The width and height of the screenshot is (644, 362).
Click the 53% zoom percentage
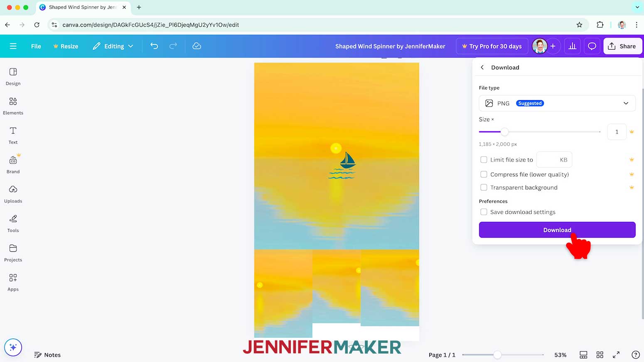[560, 355]
